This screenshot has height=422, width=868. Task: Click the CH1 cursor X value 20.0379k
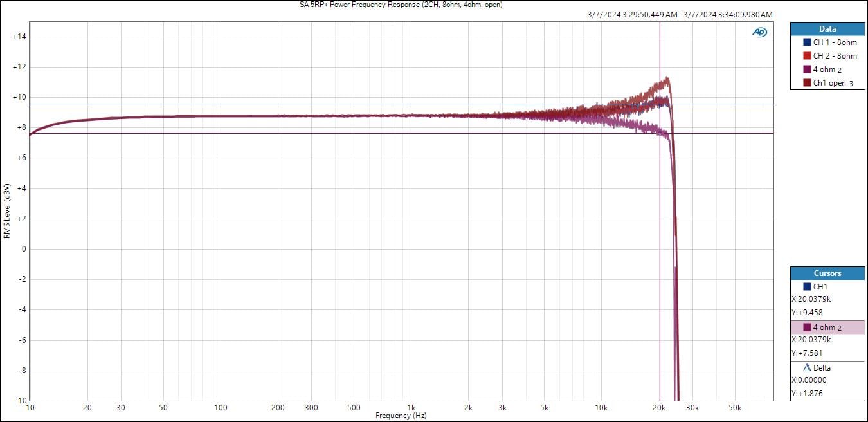pos(811,299)
